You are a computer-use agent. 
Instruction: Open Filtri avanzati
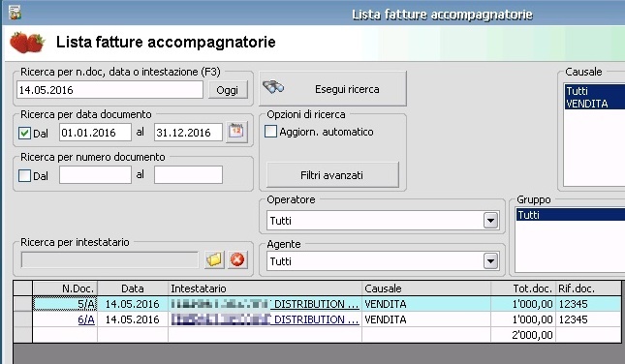coord(332,175)
